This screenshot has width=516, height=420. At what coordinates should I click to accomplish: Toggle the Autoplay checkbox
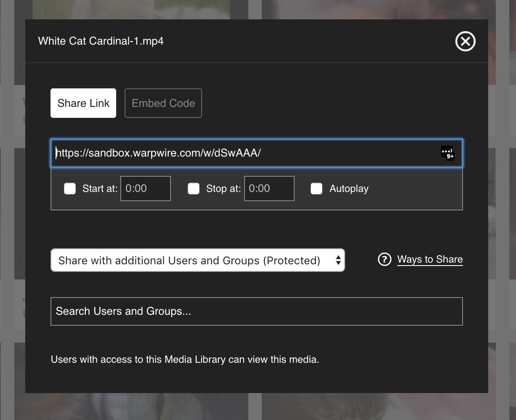[x=317, y=189]
